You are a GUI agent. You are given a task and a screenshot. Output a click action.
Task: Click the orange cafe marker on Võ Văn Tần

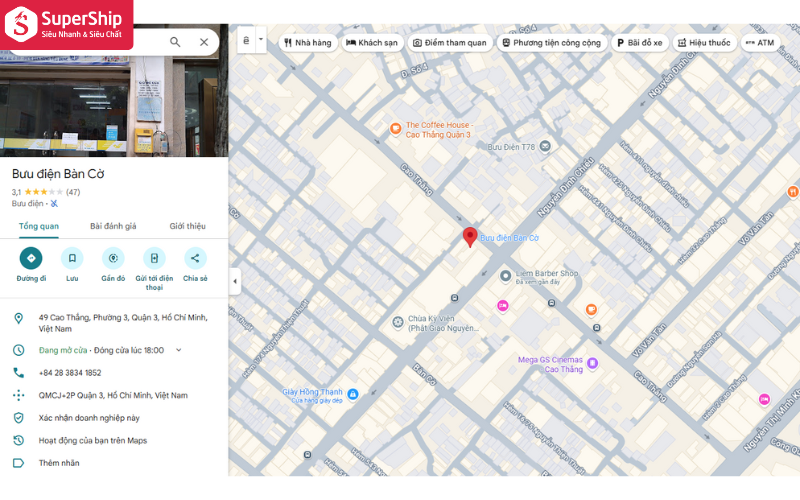(x=591, y=309)
